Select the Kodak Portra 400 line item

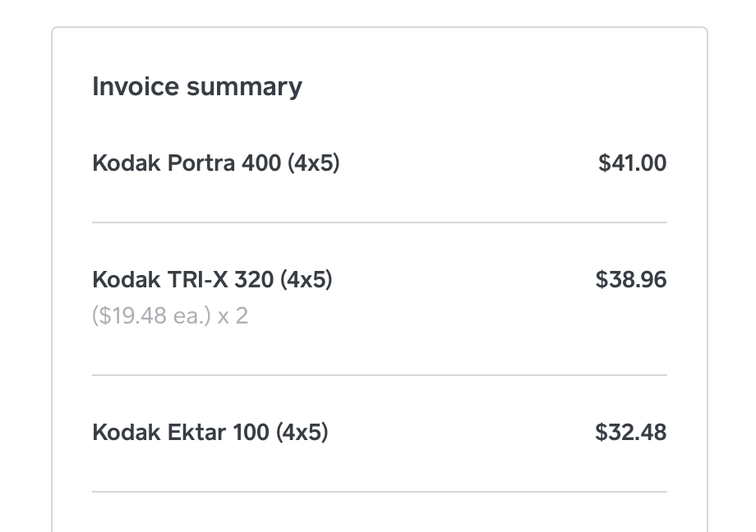[x=215, y=163]
